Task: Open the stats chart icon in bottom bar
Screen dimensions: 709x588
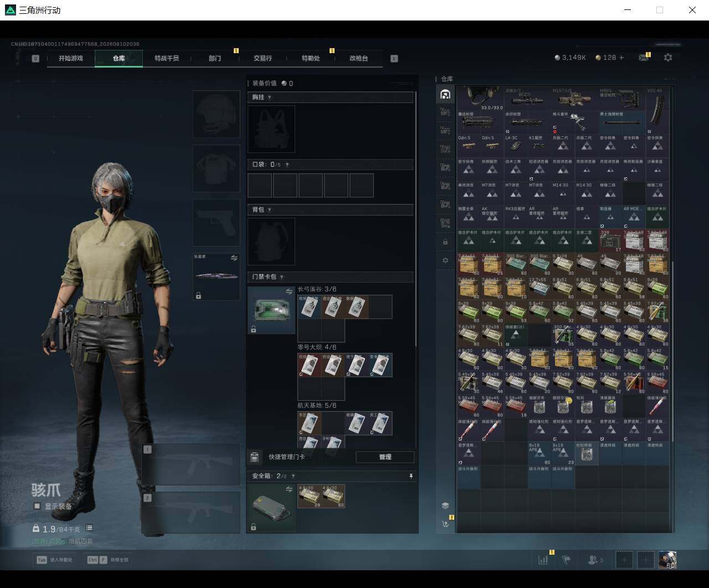Action: click(543, 560)
